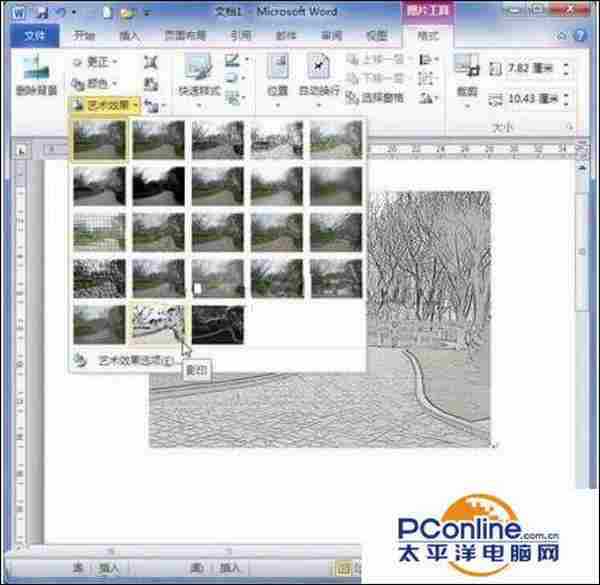Image resolution: width=600 pixels, height=585 pixels.
Task: Switch to the Page Layout (页面布局) tab
Action: (186, 36)
